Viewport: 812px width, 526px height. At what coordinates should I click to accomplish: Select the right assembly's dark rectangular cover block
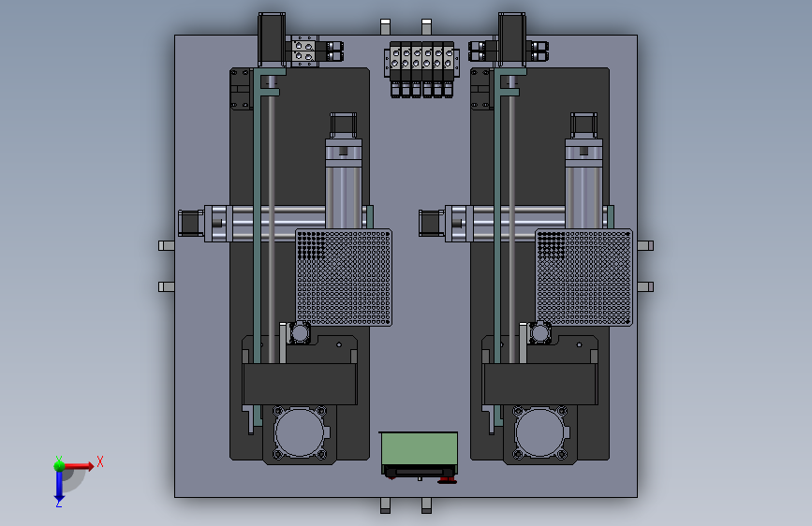(539, 384)
